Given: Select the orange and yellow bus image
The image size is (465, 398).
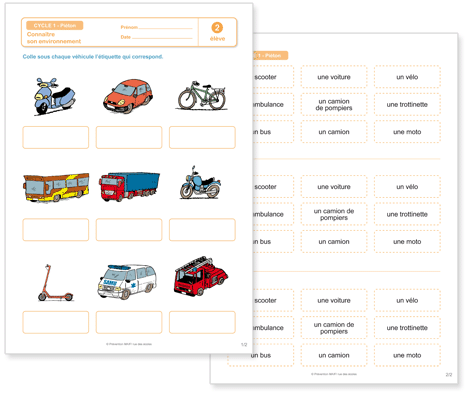Looking at the screenshot, I should pyautogui.click(x=56, y=187).
